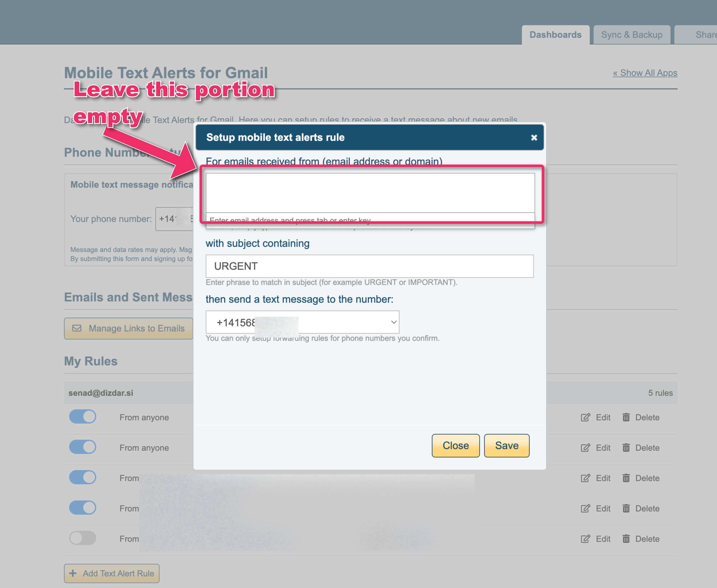
Task: Open the Sync & Backup tab
Action: tap(631, 35)
